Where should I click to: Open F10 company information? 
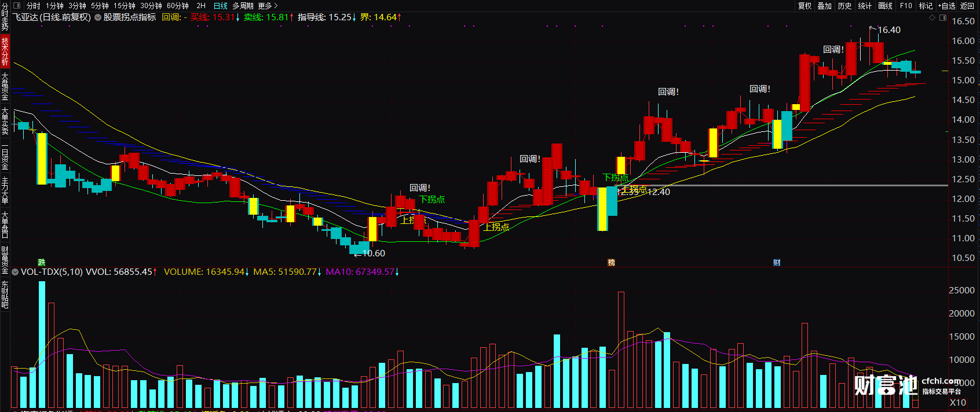tap(906, 6)
